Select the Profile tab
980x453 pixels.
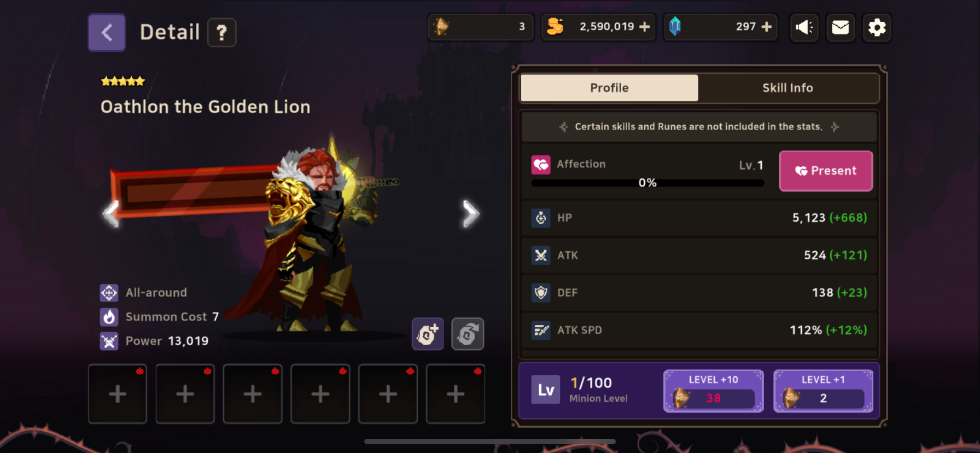(x=609, y=88)
